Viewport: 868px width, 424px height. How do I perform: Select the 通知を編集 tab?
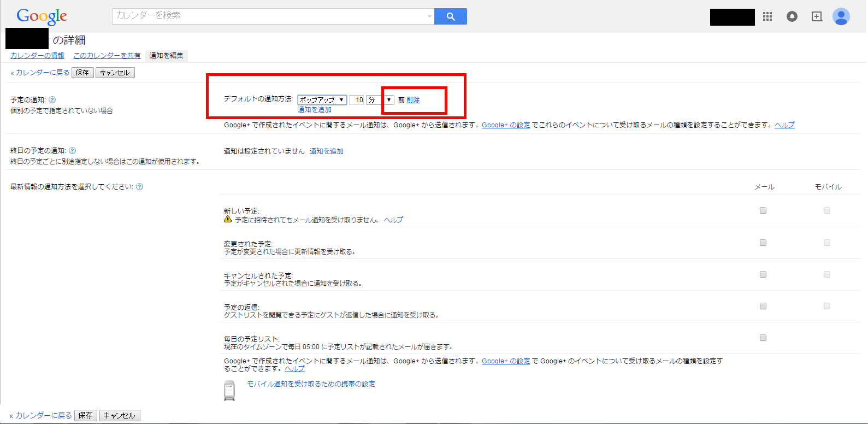(167, 56)
